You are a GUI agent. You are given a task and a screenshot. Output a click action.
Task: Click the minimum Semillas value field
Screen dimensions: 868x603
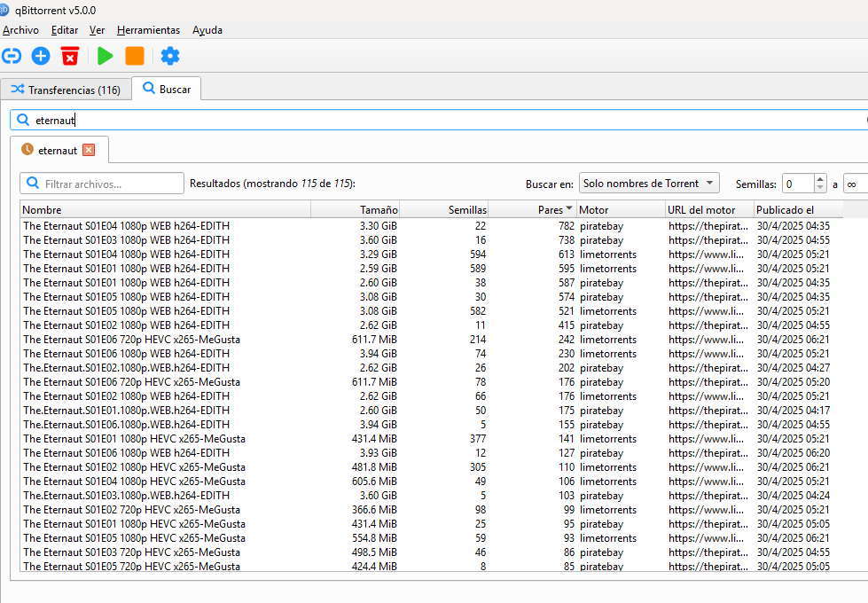click(x=798, y=184)
